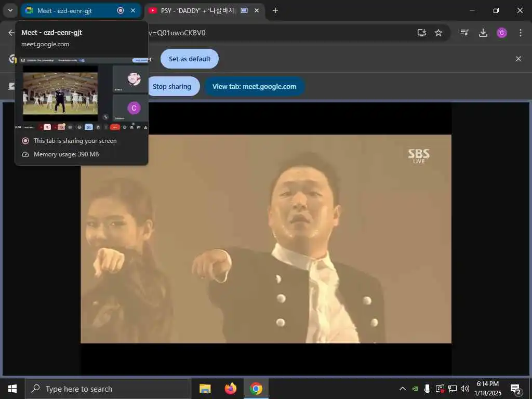Open the network tray icon
The height and width of the screenshot is (399, 532).
(453, 389)
